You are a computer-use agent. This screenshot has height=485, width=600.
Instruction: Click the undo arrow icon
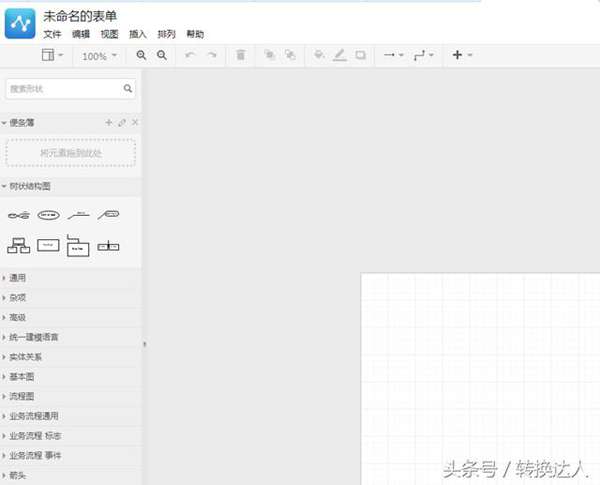(190, 55)
